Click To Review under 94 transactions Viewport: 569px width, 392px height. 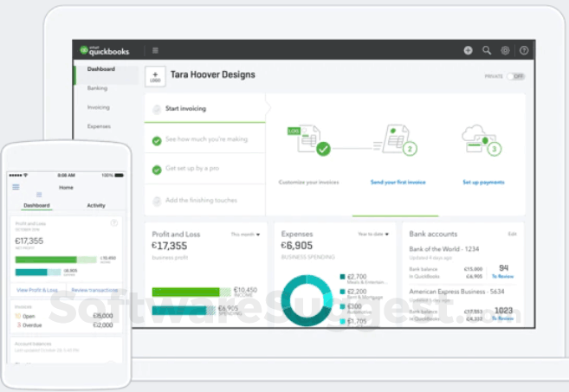coord(502,276)
